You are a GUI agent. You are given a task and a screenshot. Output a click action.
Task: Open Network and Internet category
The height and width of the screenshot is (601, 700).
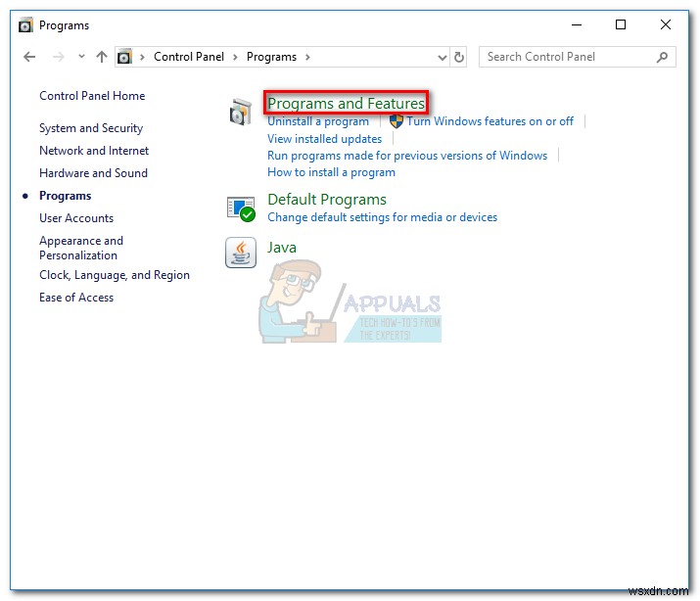[94, 151]
